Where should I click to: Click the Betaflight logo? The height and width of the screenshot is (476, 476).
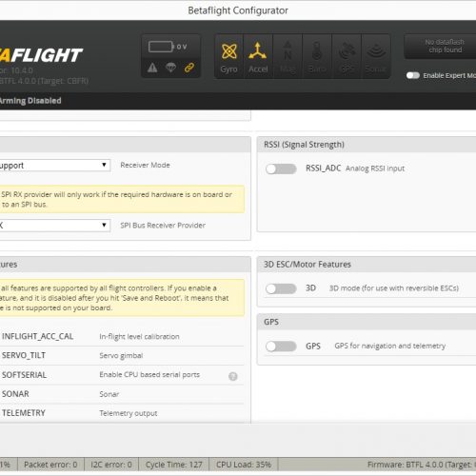(41, 55)
